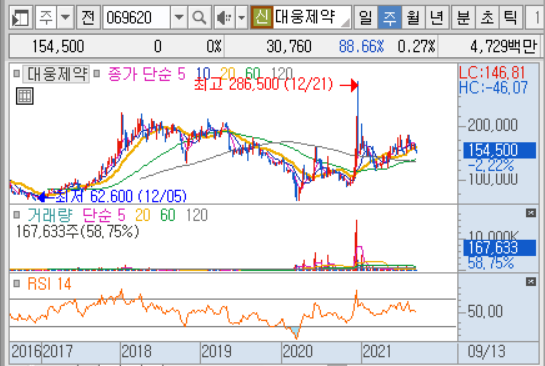The image size is (545, 366).
Task: Click the 09/13 date label
Action: [x=486, y=351]
